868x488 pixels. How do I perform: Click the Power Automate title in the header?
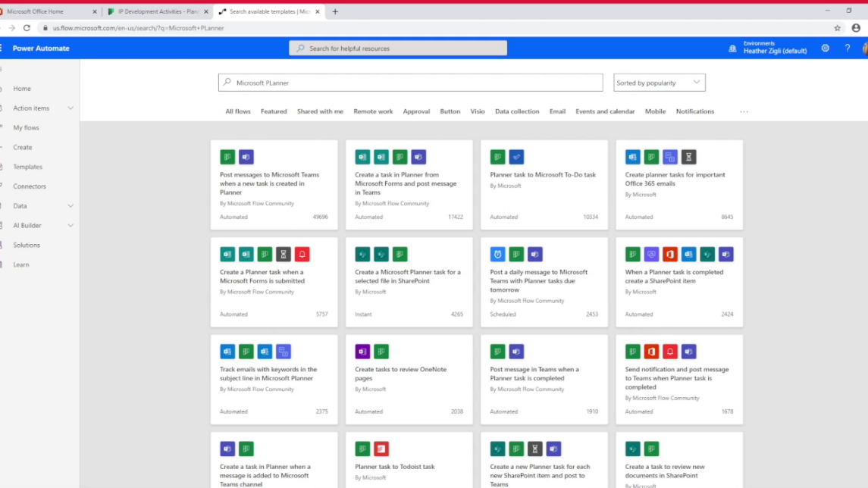click(x=41, y=48)
